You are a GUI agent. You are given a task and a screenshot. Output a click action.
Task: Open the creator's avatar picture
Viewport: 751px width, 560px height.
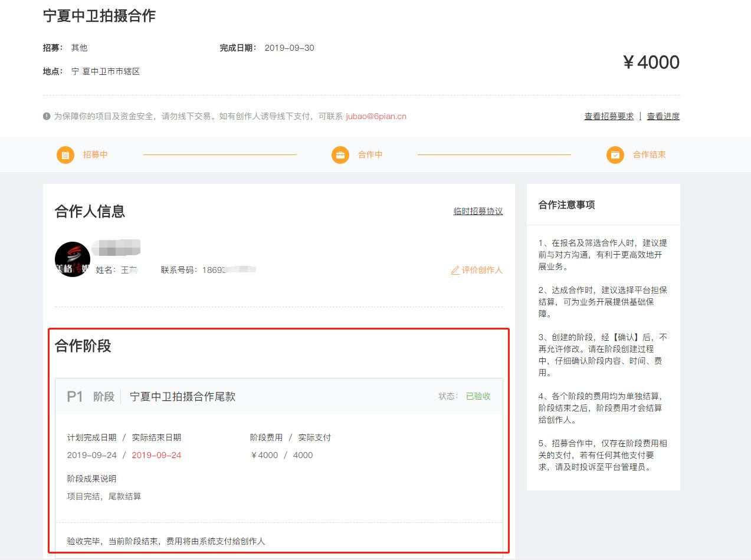pos(72,259)
